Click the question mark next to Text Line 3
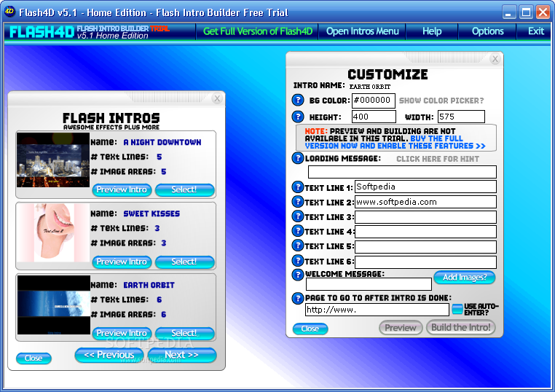 pyautogui.click(x=298, y=216)
